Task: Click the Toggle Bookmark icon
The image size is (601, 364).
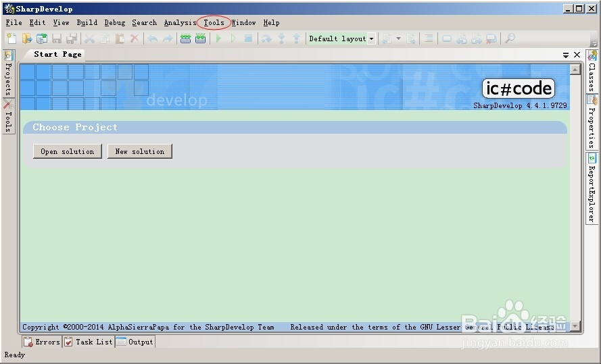Action: tap(447, 38)
